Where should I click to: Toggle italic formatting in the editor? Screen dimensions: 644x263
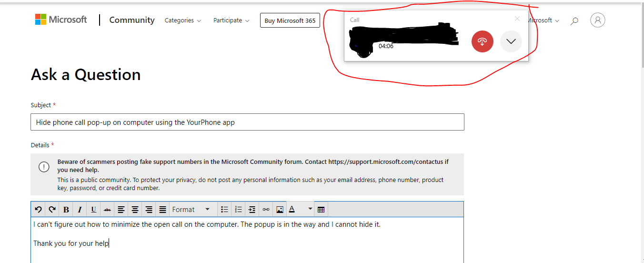pos(80,210)
